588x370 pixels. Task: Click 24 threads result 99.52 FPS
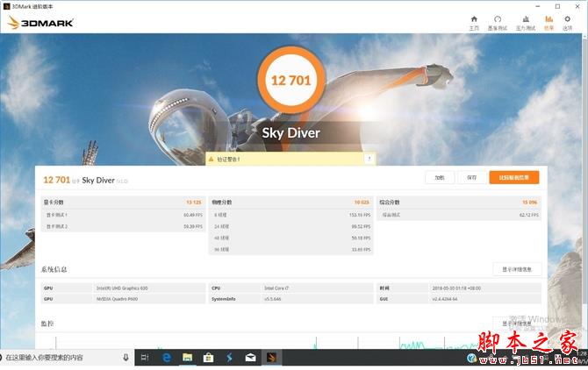(x=361, y=226)
